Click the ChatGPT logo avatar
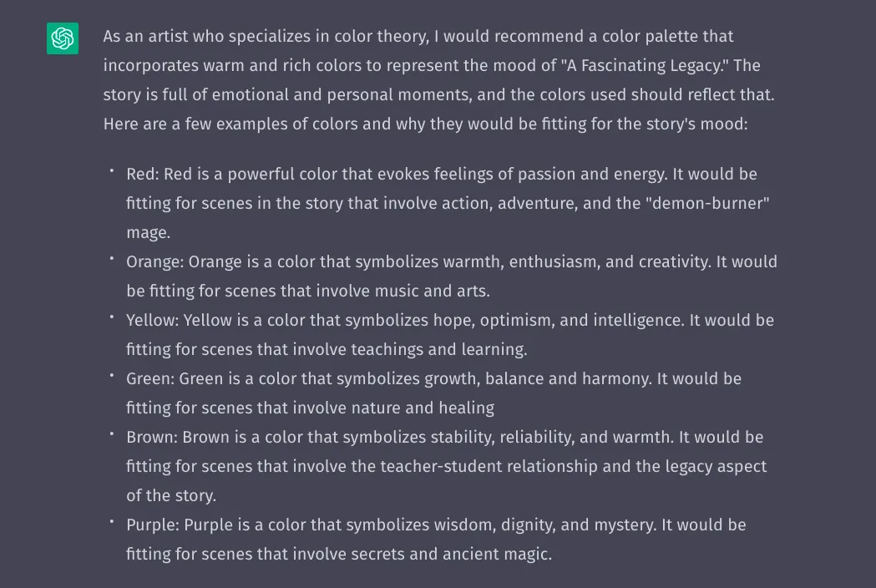This screenshot has width=876, height=588. 63,38
